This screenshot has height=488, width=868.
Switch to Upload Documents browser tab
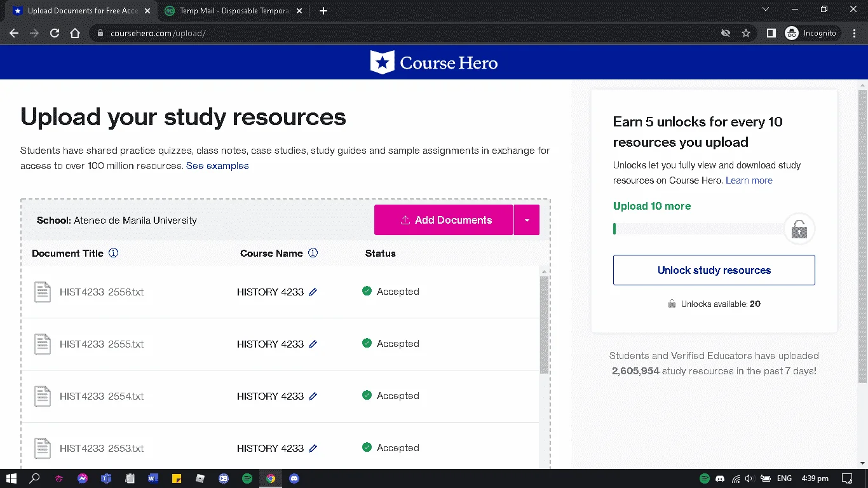point(82,11)
